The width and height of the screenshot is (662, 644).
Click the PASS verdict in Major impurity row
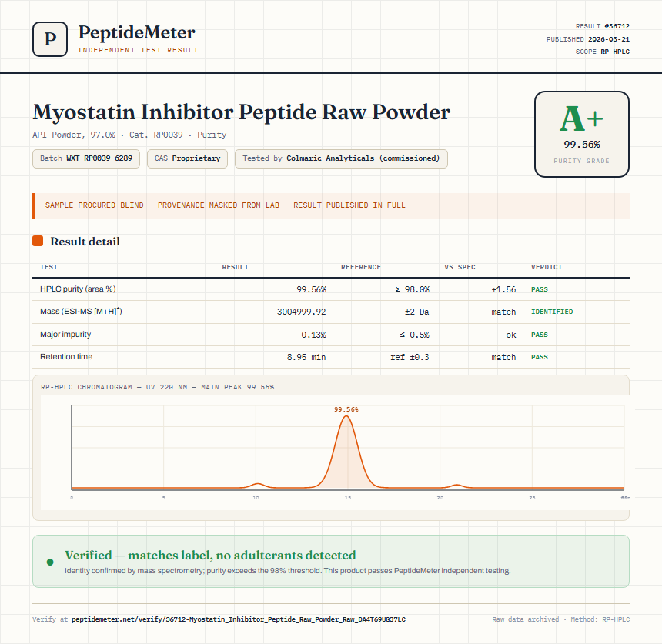click(539, 335)
